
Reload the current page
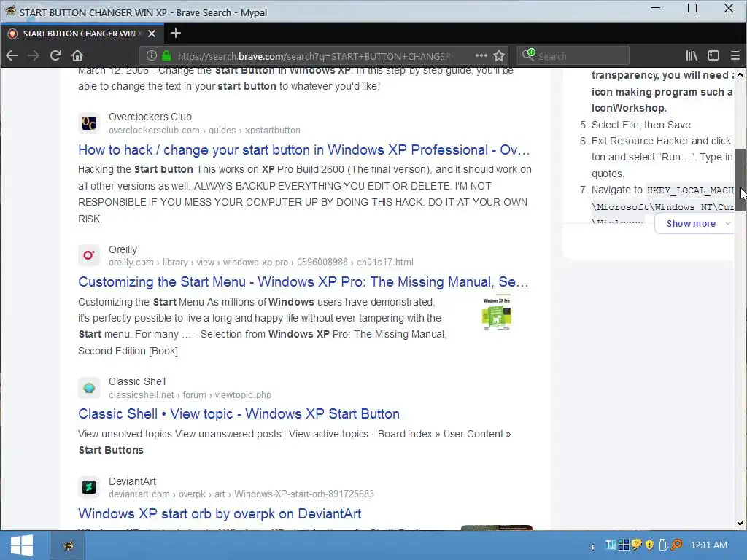[x=55, y=55]
